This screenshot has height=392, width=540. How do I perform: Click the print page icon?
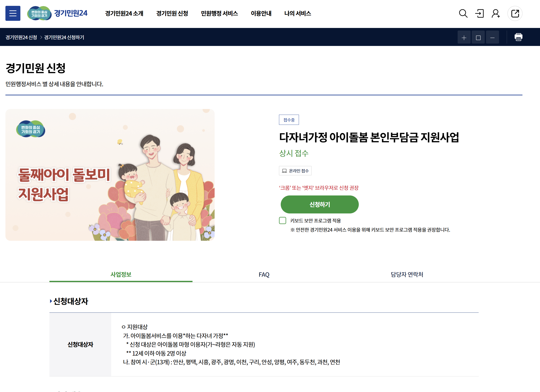coord(518,37)
